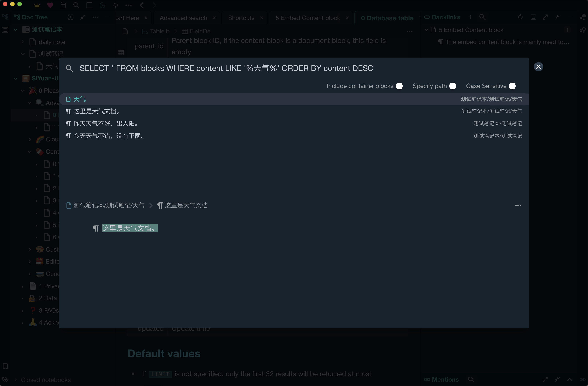
Task: Refresh the Backlinks panel with its refresh icon
Action: coord(520,17)
